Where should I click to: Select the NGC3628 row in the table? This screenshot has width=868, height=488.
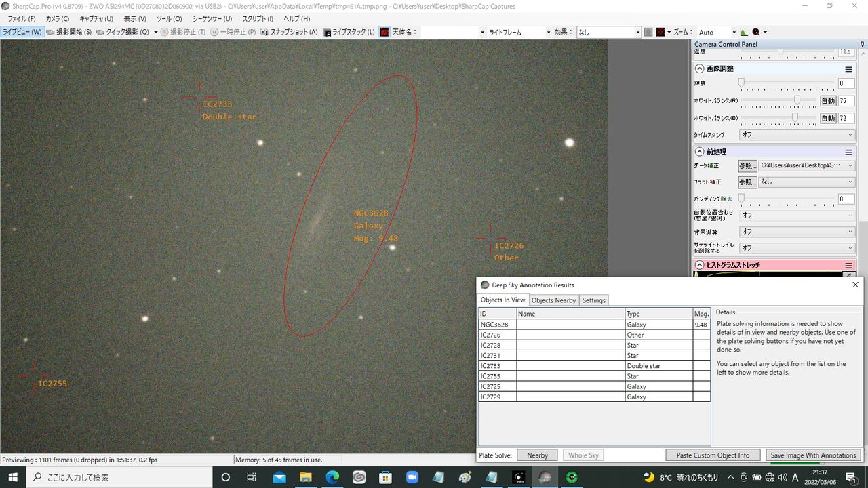pyautogui.click(x=594, y=325)
